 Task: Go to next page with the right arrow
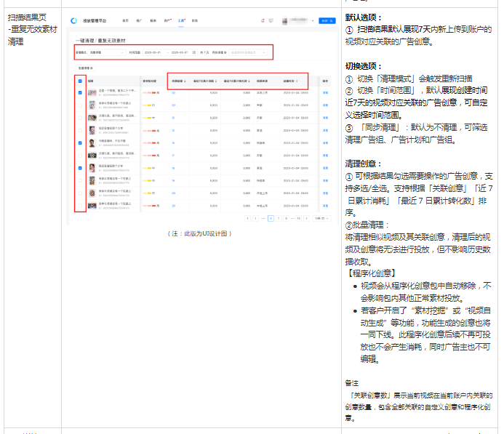pos(307,218)
